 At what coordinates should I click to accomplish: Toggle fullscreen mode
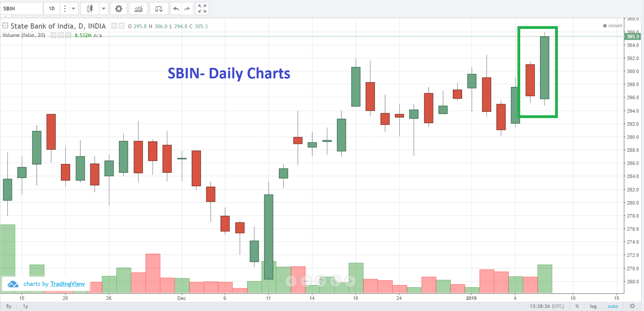(x=202, y=9)
